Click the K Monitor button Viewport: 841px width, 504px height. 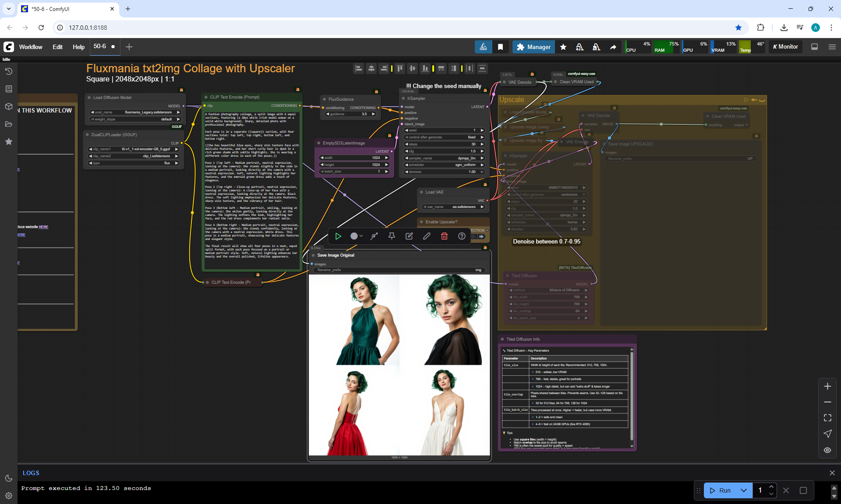click(x=785, y=47)
